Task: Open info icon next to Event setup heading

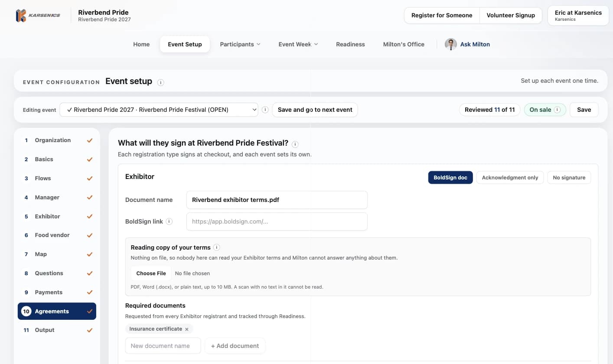Action: point(161,82)
